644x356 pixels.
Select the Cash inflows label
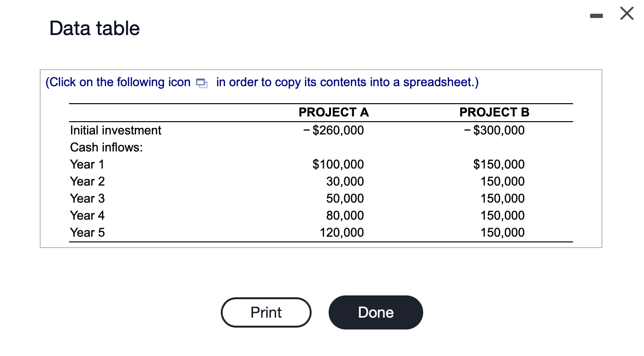[106, 147]
